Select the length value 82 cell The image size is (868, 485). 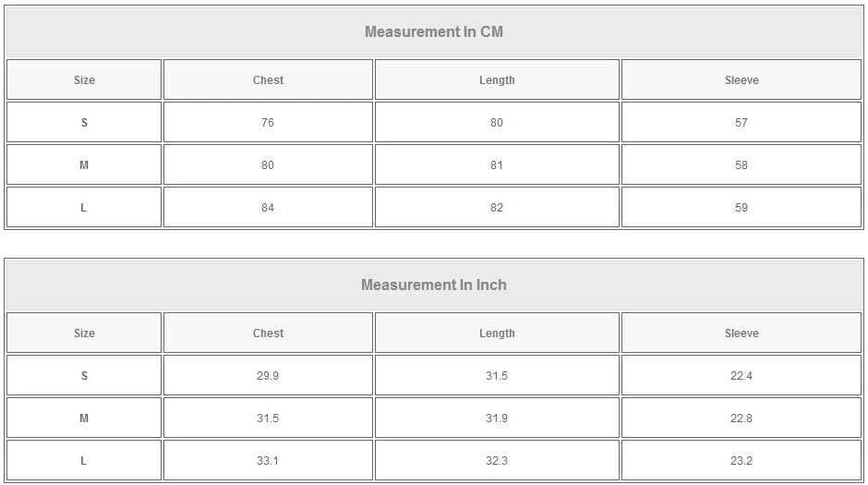[497, 208]
